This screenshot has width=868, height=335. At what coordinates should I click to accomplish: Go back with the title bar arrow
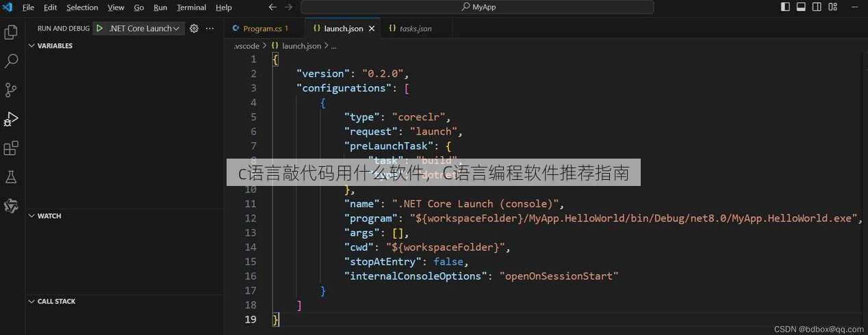pos(272,8)
